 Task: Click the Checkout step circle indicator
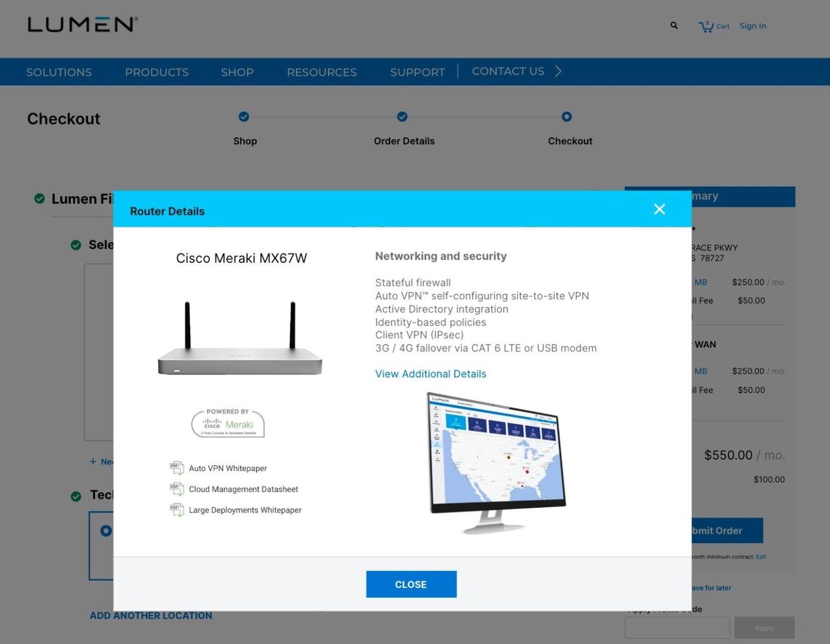tap(567, 117)
